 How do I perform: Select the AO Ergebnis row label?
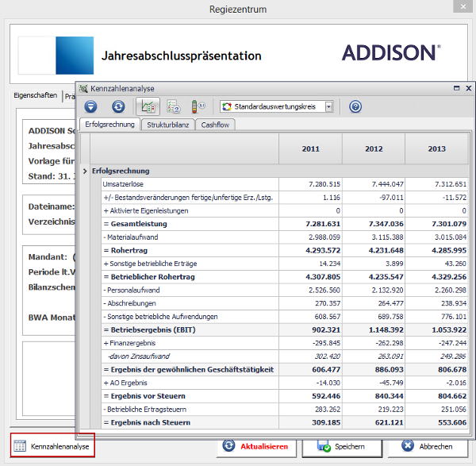(125, 383)
